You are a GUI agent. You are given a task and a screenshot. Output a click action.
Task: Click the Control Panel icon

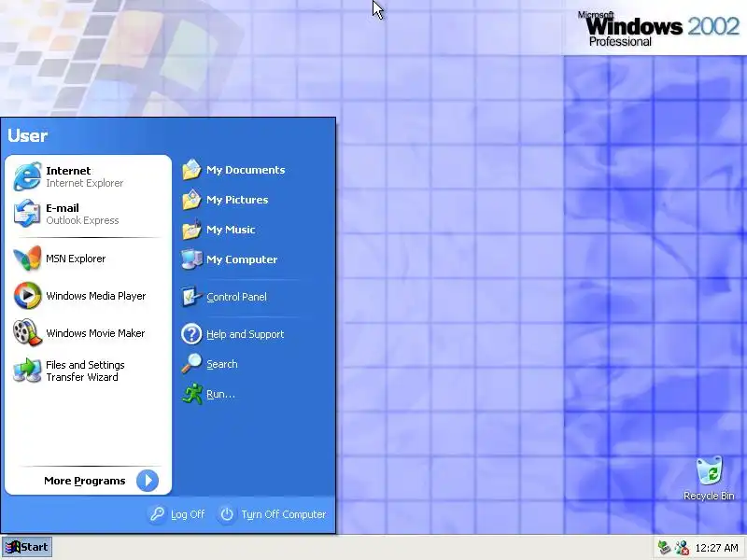[191, 297]
